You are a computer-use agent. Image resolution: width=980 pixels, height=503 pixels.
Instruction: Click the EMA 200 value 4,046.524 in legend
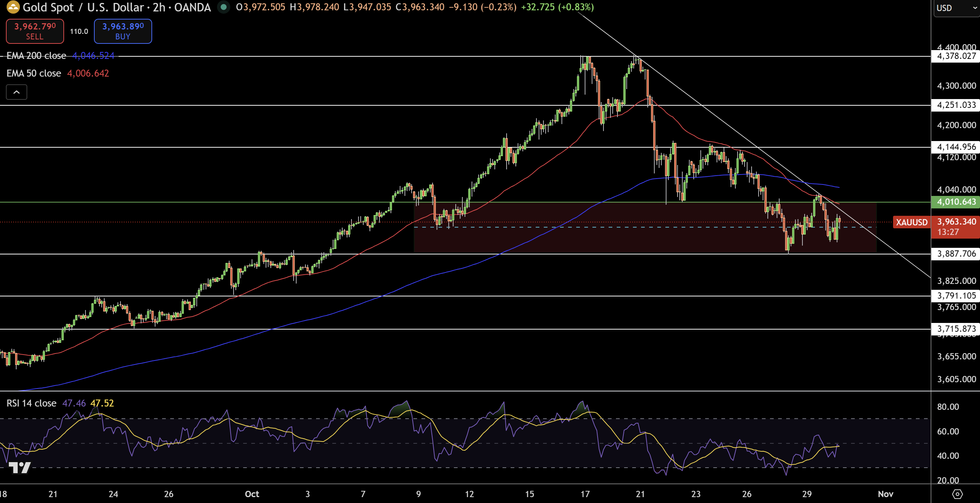point(93,56)
